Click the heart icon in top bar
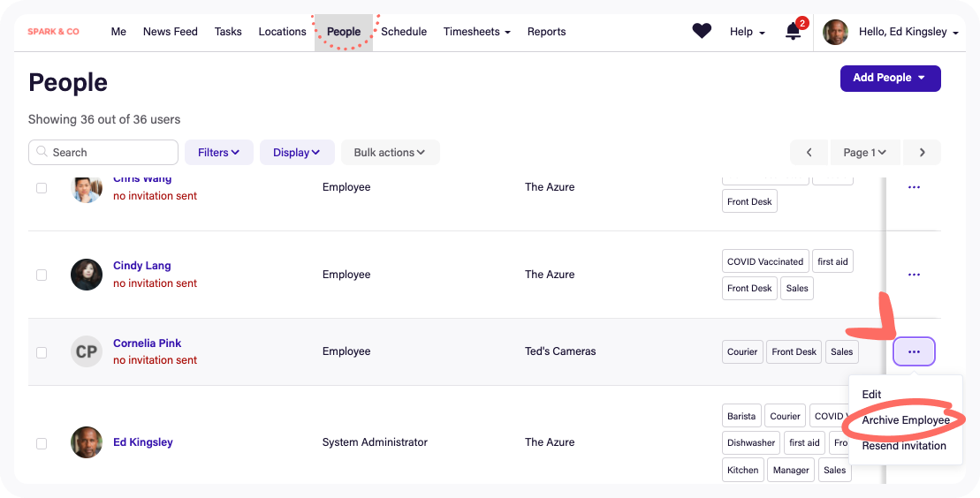980x498 pixels. 701,32
